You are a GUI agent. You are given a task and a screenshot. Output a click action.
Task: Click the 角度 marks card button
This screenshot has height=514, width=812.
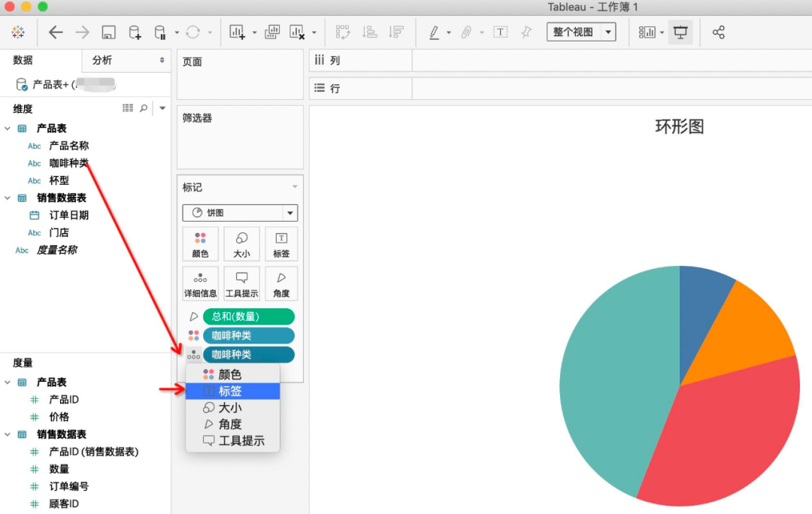281,284
